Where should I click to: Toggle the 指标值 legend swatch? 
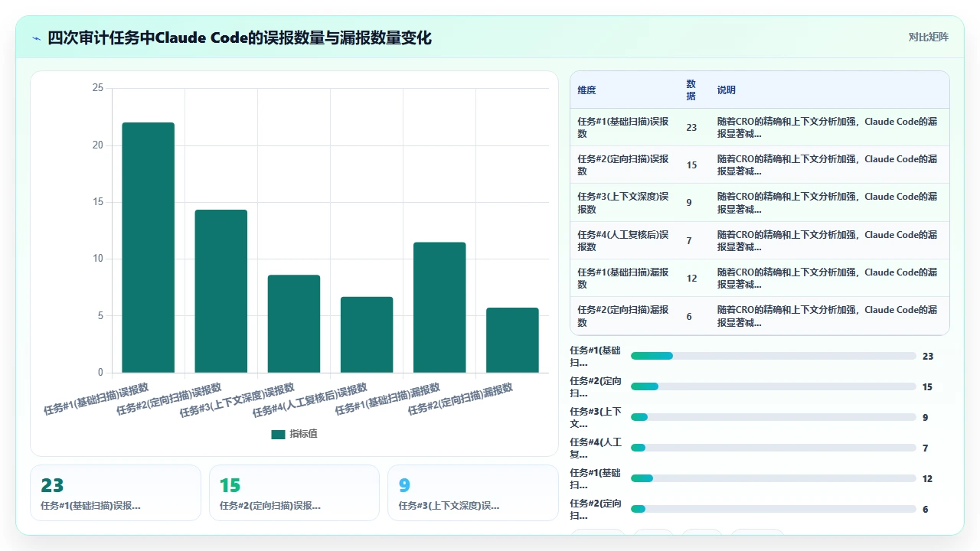pyautogui.click(x=278, y=434)
